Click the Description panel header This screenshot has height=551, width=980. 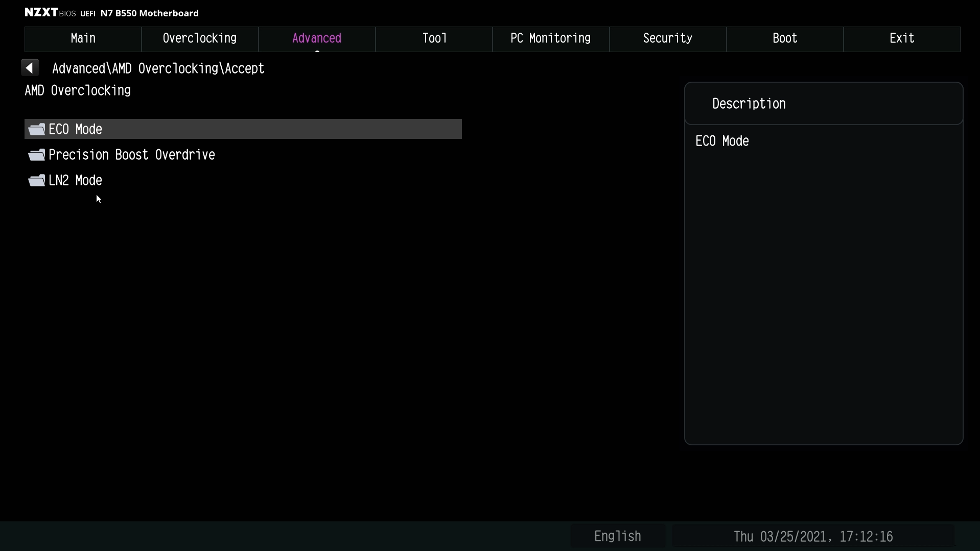pos(824,104)
